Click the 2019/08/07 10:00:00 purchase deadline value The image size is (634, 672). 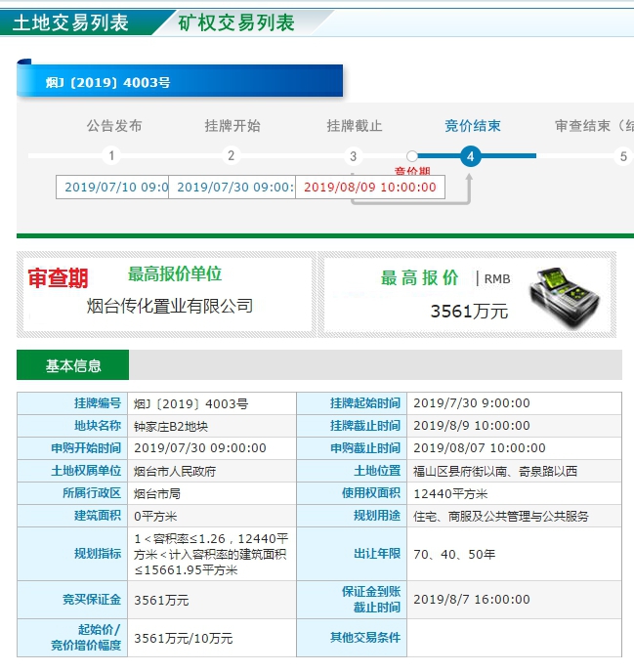(x=480, y=448)
